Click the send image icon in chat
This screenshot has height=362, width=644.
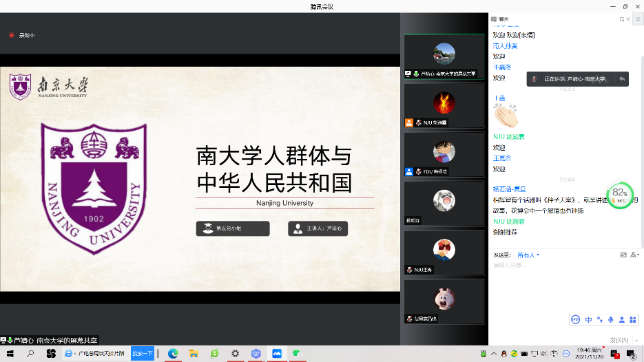(x=623, y=255)
